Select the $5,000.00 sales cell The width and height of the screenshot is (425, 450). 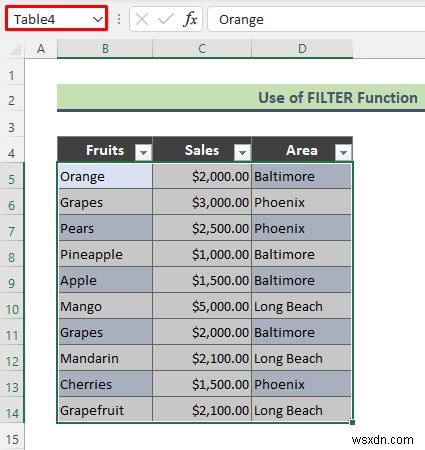coord(202,306)
